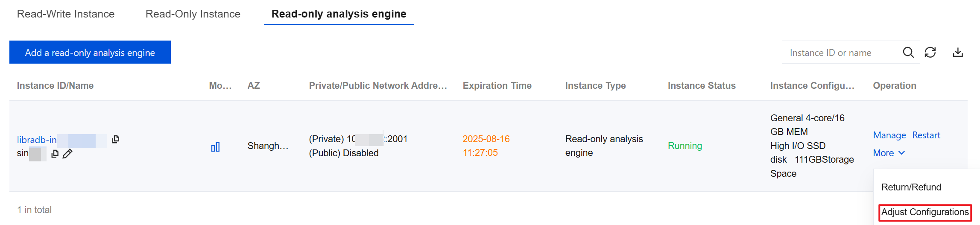The image size is (980, 225).
Task: Refresh the instance list
Action: tap(930, 53)
